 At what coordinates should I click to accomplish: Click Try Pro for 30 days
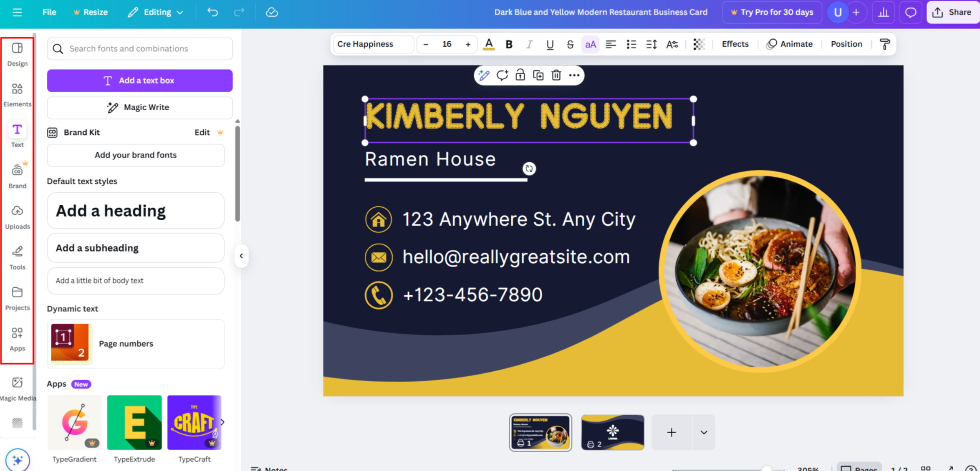[772, 12]
